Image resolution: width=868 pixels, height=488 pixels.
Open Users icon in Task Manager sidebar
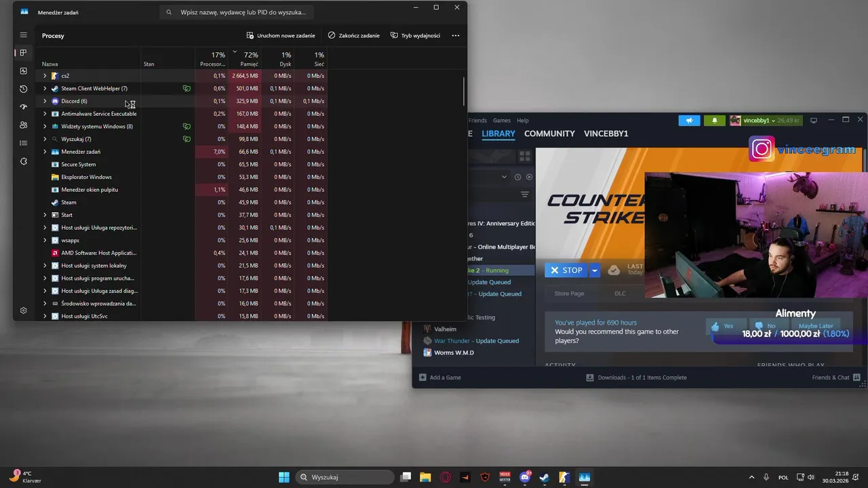click(23, 125)
